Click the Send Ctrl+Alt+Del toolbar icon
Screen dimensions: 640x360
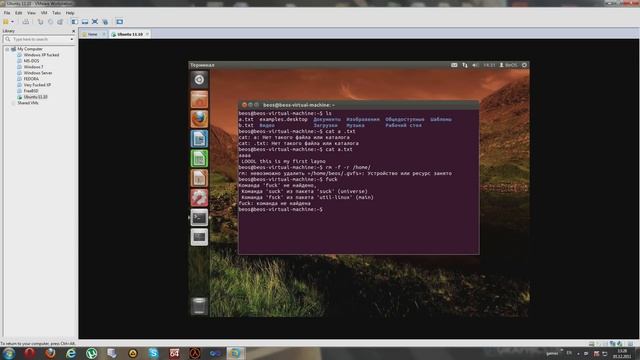(x=26, y=22)
